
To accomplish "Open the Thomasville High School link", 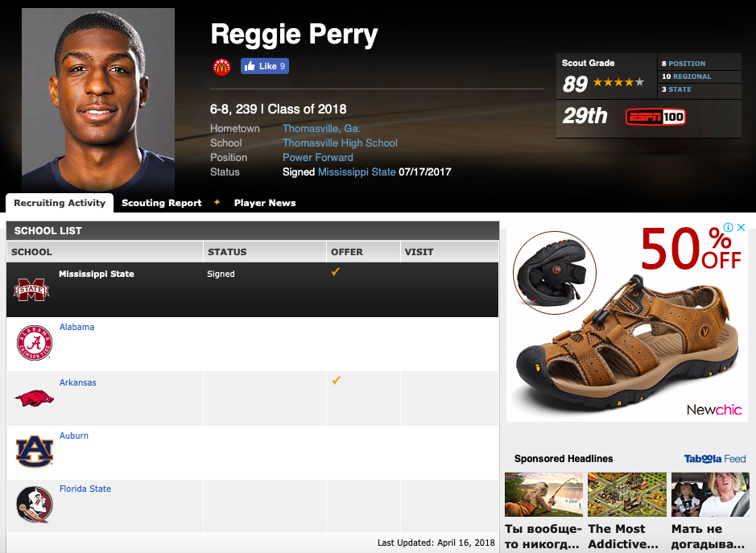I will [x=340, y=143].
